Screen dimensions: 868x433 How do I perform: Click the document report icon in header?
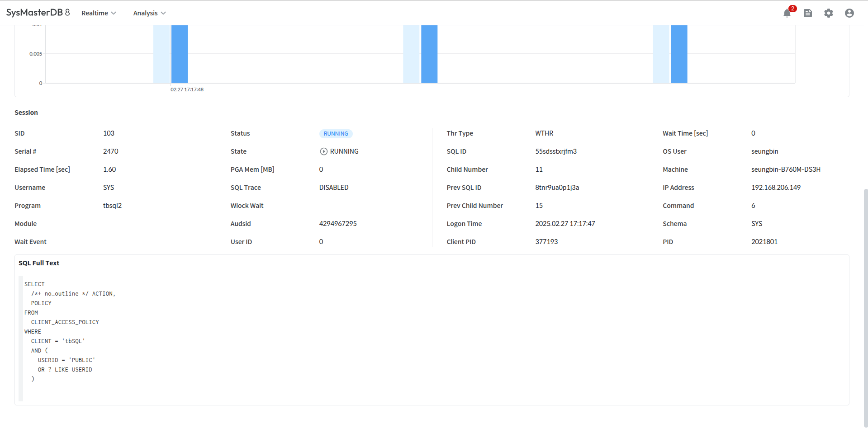808,13
